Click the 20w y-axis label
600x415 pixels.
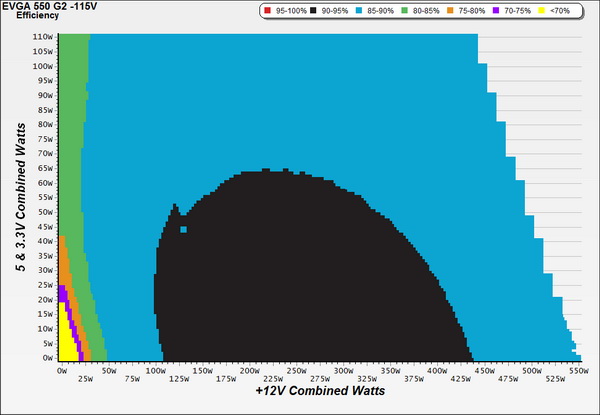(x=45, y=299)
